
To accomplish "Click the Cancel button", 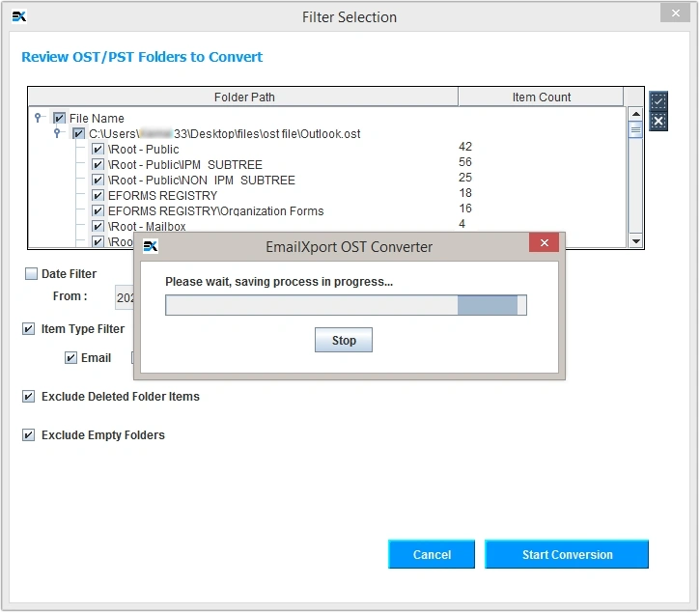I will 432,554.
